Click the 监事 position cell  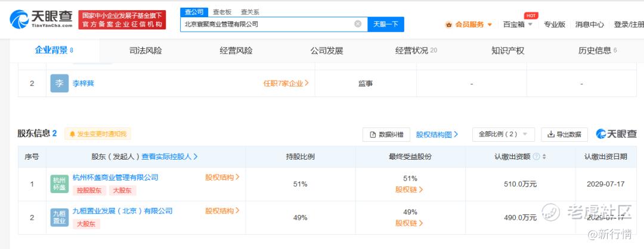(366, 83)
